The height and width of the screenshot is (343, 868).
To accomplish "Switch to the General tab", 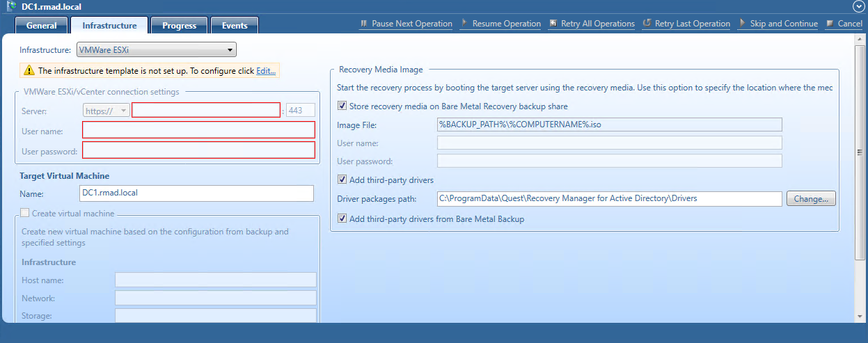I will coord(41,26).
